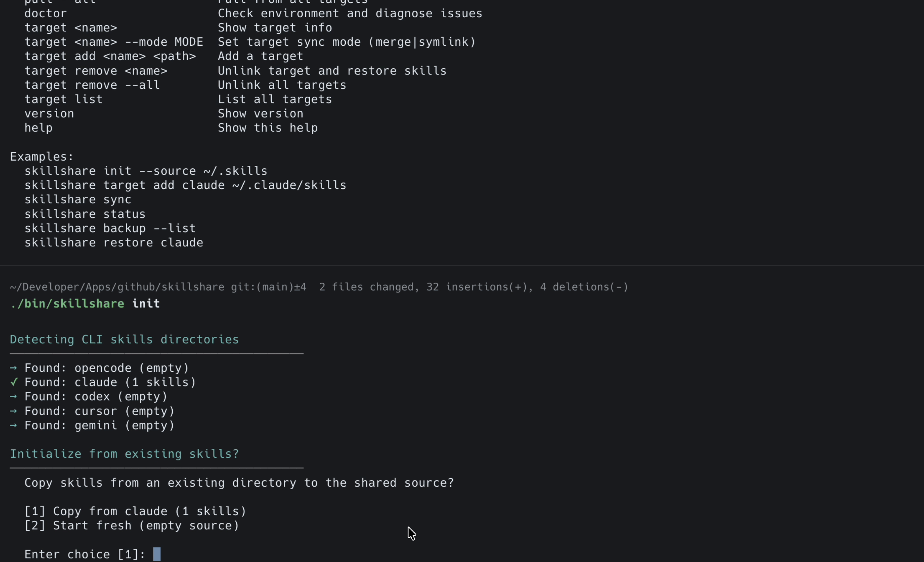The width and height of the screenshot is (924, 562).
Task: Click the ./bin/skillshare init command line
Action: tap(85, 304)
